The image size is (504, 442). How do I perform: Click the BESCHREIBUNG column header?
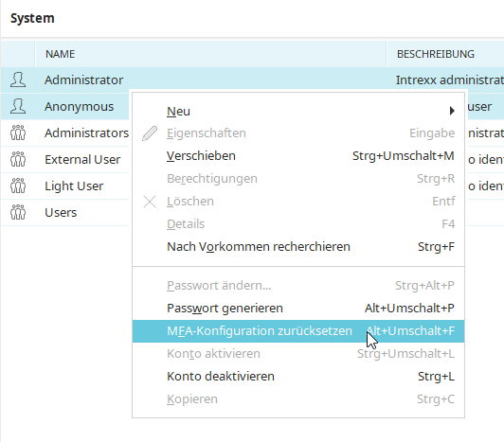click(x=436, y=54)
